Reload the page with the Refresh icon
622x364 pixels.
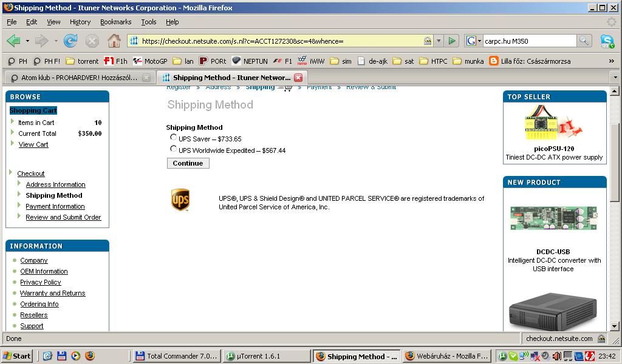click(70, 41)
